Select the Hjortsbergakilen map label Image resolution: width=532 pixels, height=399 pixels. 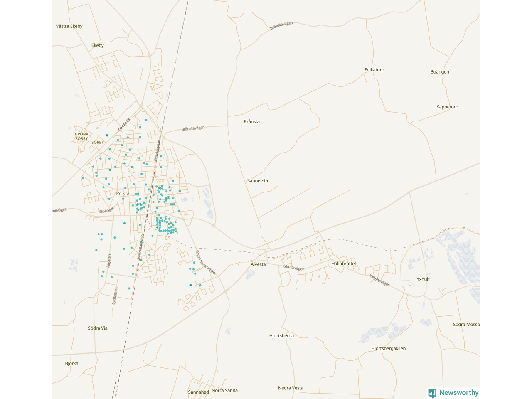(388, 349)
